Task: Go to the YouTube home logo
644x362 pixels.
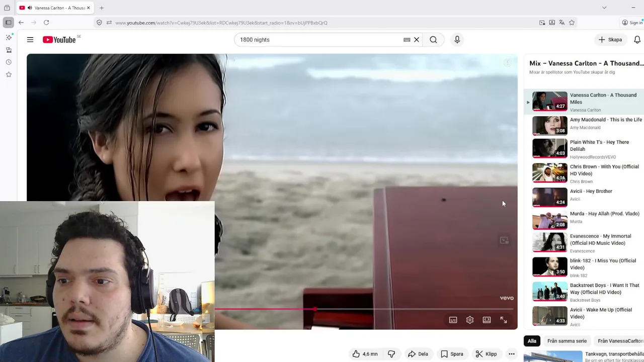Action: click(x=59, y=40)
